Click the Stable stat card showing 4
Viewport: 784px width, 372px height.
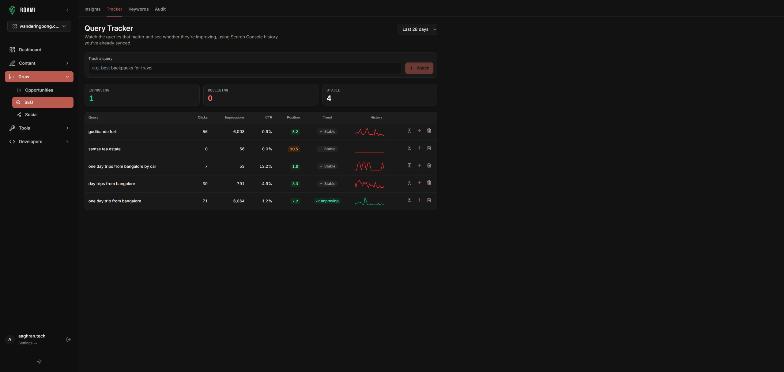click(379, 95)
